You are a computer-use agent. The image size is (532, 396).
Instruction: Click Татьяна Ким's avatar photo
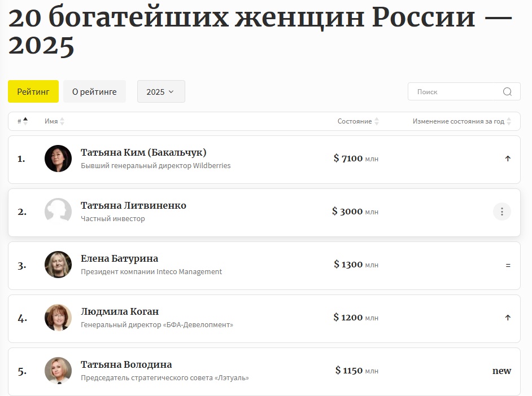click(58, 159)
